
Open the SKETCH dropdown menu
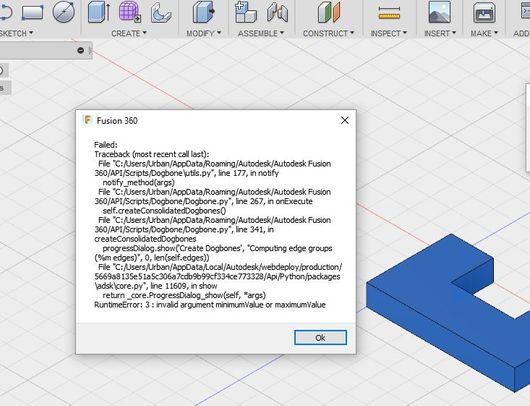17,33
